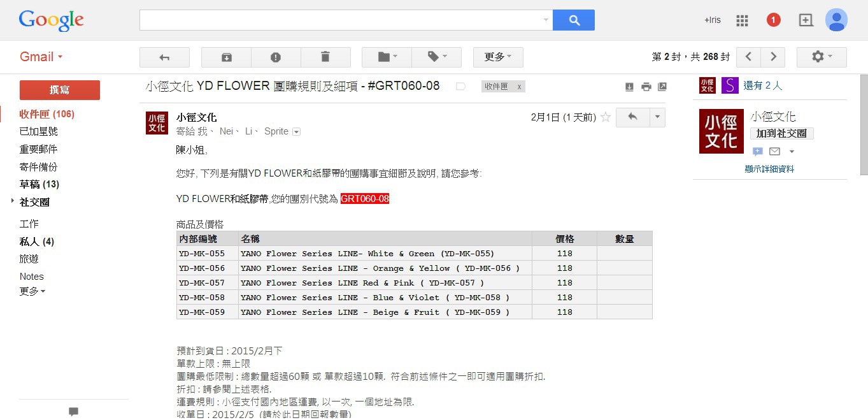Screen dimensions: 868x420
Task: Open Google apps grid
Action: click(x=742, y=20)
